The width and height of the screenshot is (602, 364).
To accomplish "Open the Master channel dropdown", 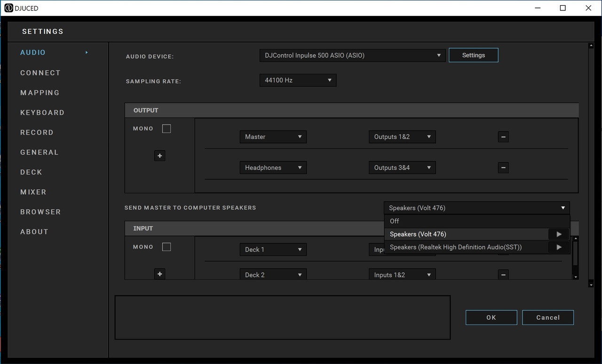I will point(273,137).
